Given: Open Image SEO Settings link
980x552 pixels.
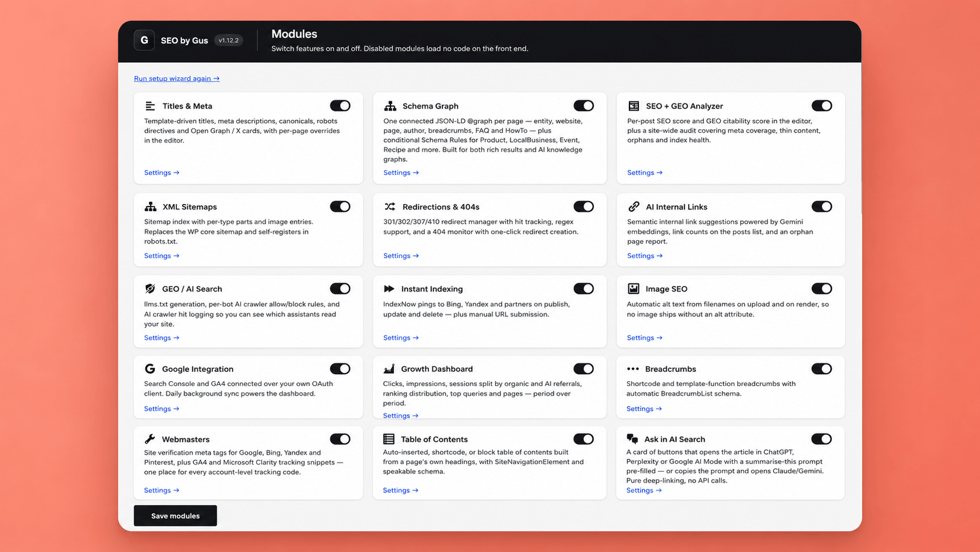Looking at the screenshot, I should pyautogui.click(x=645, y=338).
